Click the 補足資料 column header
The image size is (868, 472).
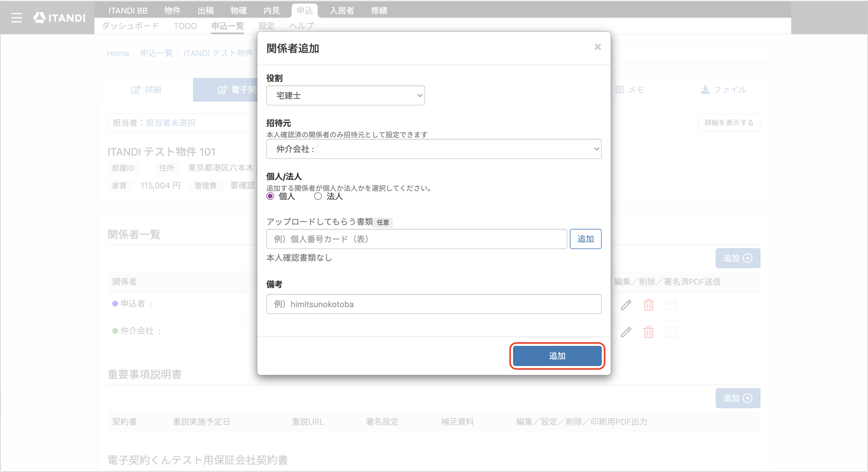pyautogui.click(x=457, y=421)
